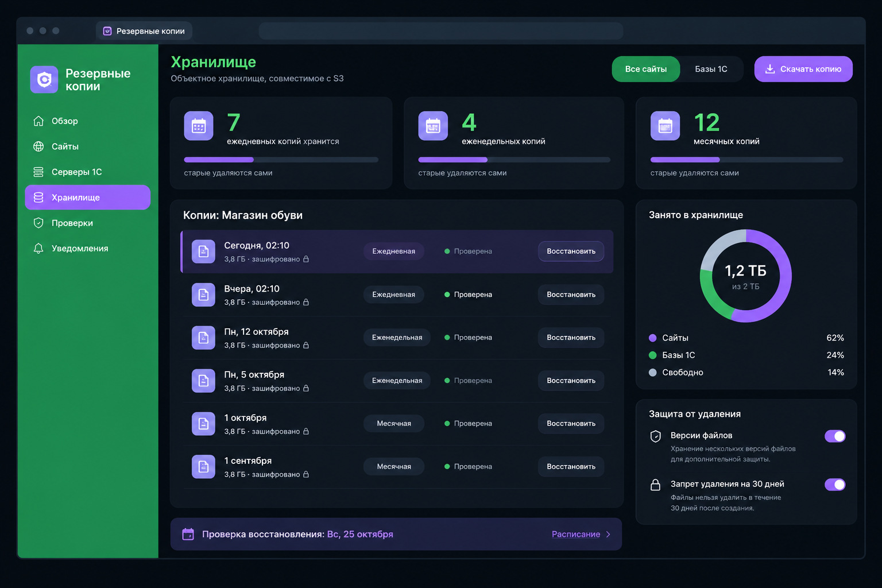Click the calendar icon of 12 monthly copies
The image size is (882, 588).
[665, 126]
